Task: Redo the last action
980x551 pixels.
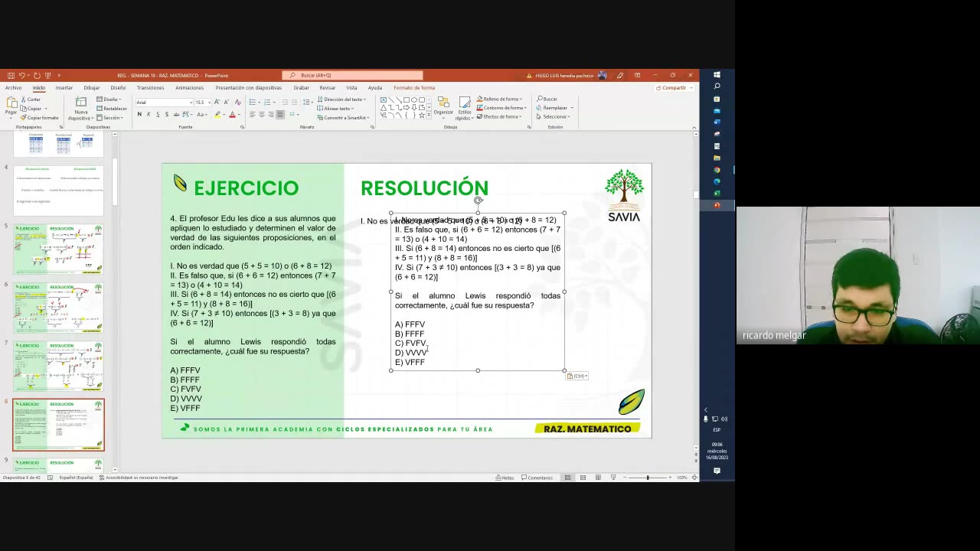Action: (37, 76)
